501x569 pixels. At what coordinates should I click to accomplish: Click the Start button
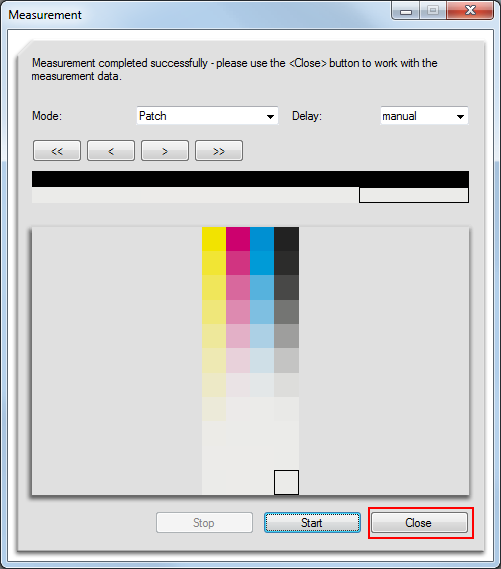click(312, 523)
